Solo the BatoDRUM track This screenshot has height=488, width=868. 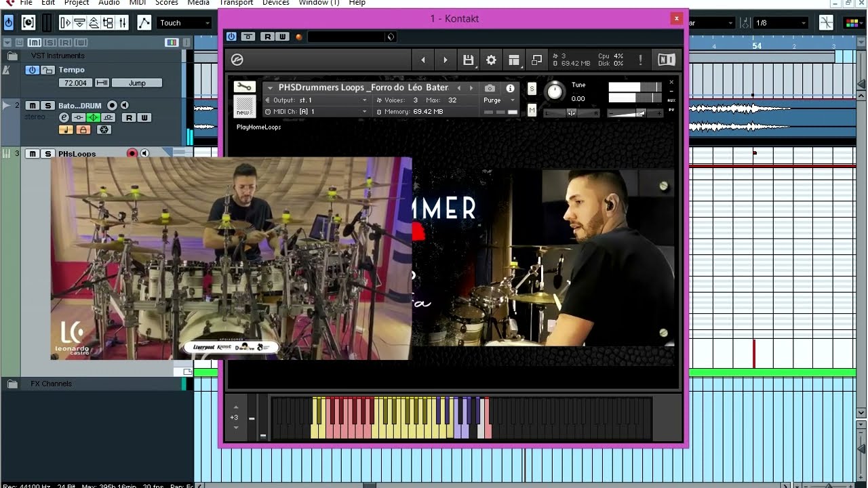point(47,105)
